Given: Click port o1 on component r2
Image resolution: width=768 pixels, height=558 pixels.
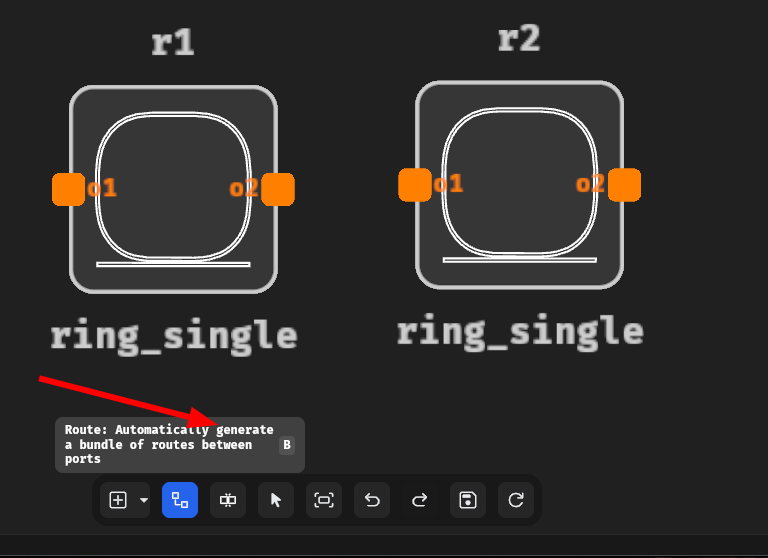Looking at the screenshot, I should tap(414, 185).
